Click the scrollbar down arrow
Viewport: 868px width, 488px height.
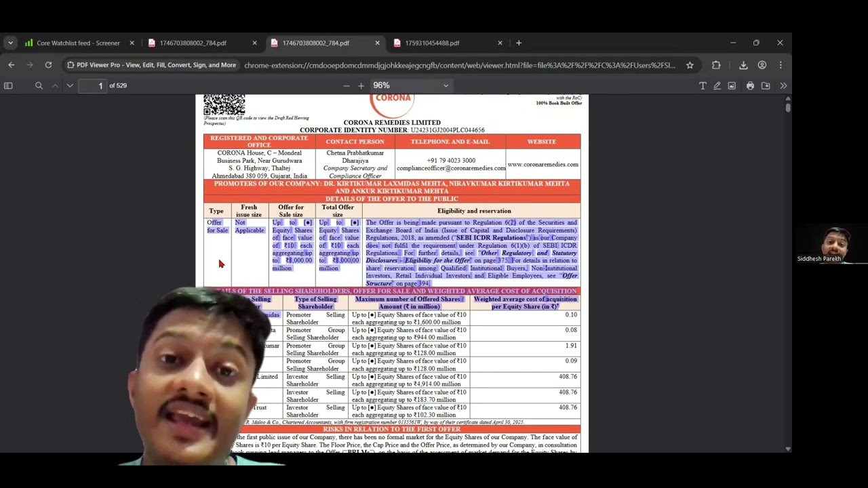coord(787,449)
